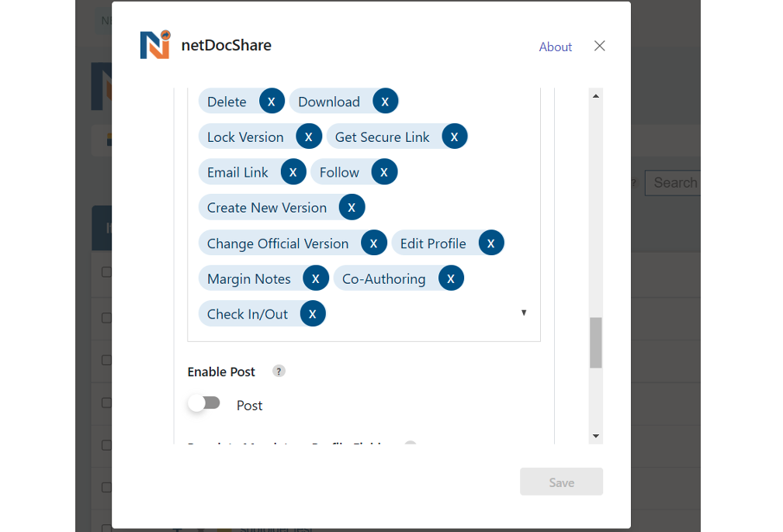Click the Save button

(x=561, y=482)
